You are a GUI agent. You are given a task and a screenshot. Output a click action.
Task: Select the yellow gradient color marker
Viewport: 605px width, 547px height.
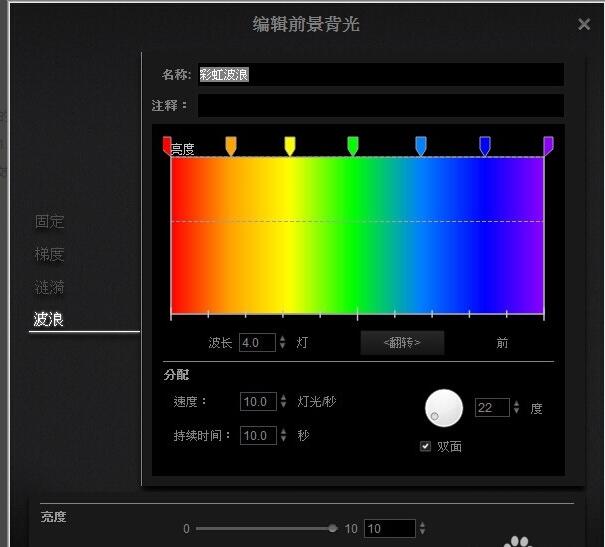click(x=290, y=146)
